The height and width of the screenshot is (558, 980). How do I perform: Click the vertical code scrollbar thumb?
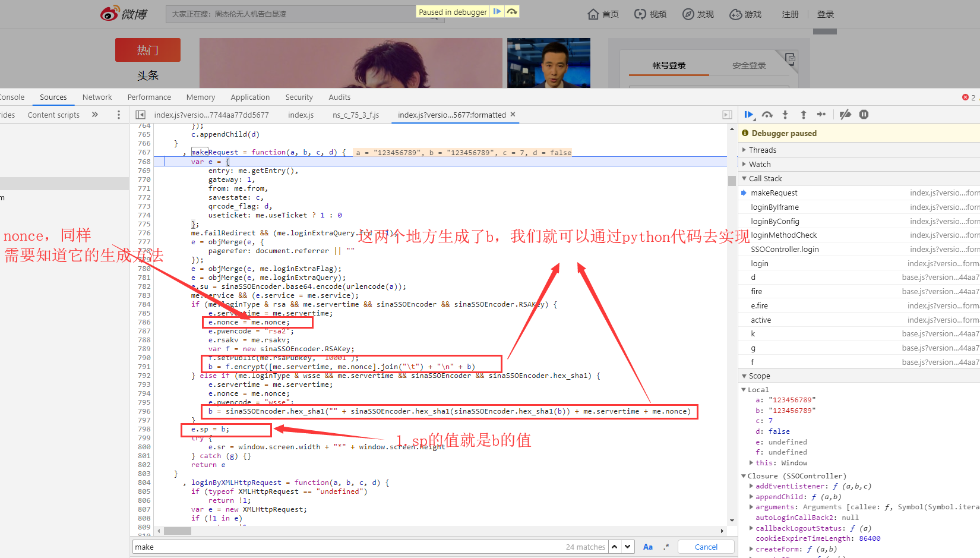point(732,181)
